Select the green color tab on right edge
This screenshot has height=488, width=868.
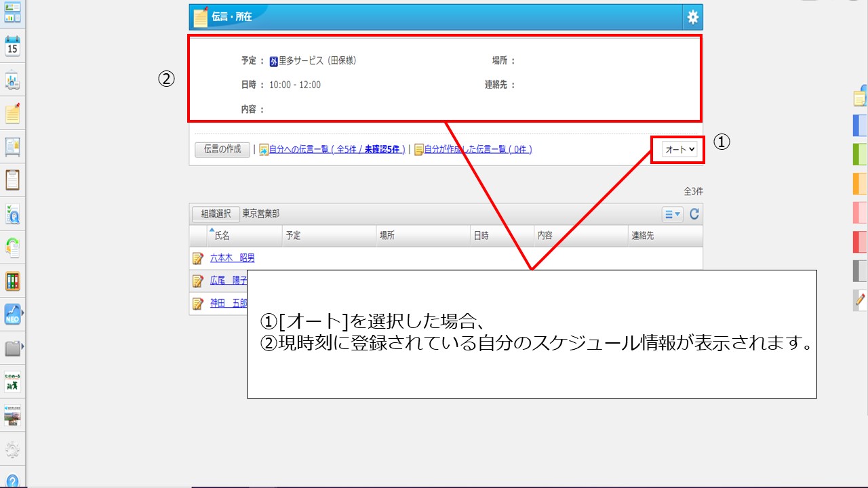point(860,155)
